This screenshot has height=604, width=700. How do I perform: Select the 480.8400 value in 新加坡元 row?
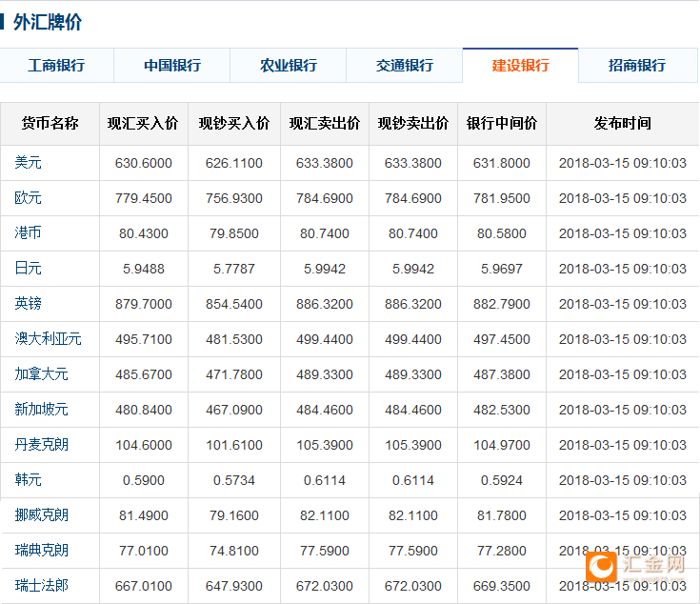point(143,410)
